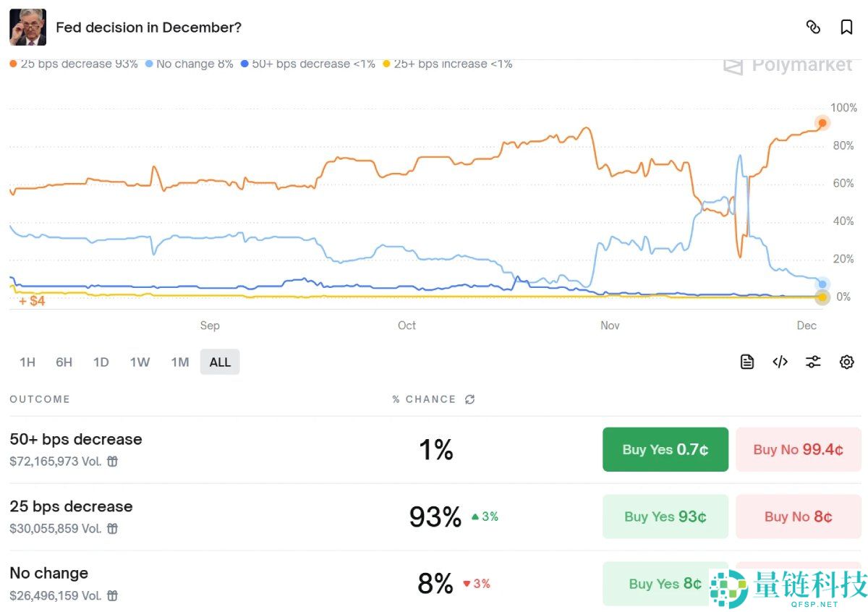Switch chart to 1W range
Image resolution: width=868 pixels, height=612 pixels.
[x=140, y=362]
